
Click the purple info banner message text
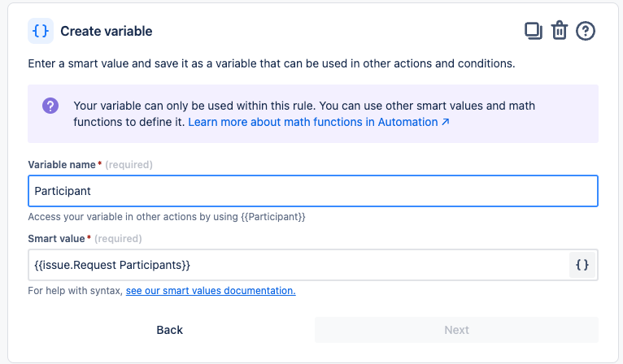(x=304, y=106)
